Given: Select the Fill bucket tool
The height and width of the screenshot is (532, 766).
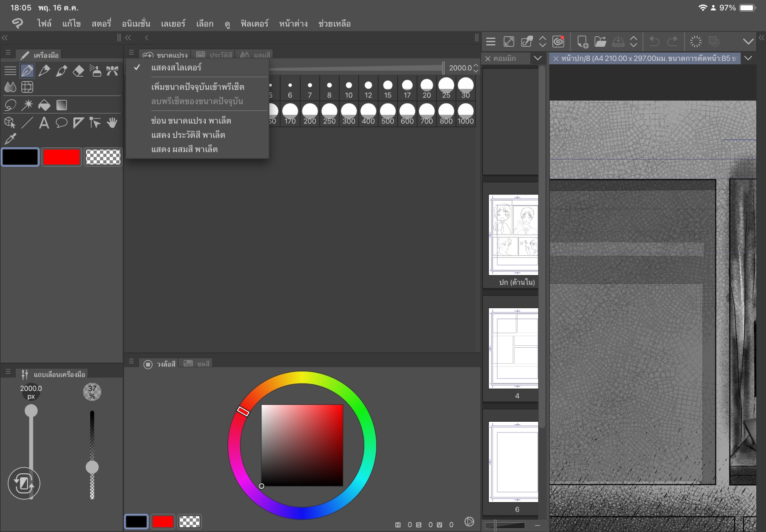Looking at the screenshot, I should (44, 105).
